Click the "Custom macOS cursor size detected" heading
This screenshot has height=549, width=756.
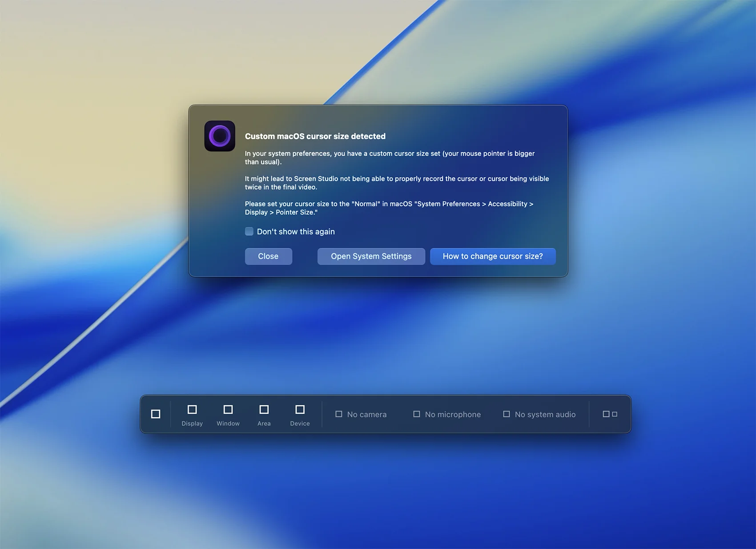coord(315,137)
